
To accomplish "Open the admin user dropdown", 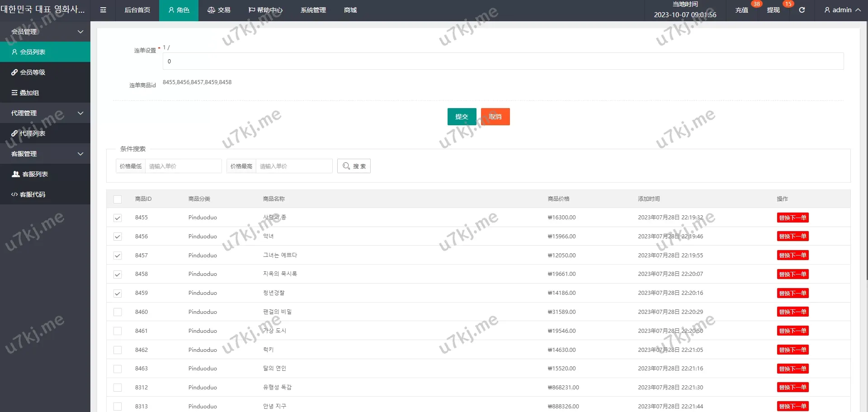I will (x=842, y=10).
